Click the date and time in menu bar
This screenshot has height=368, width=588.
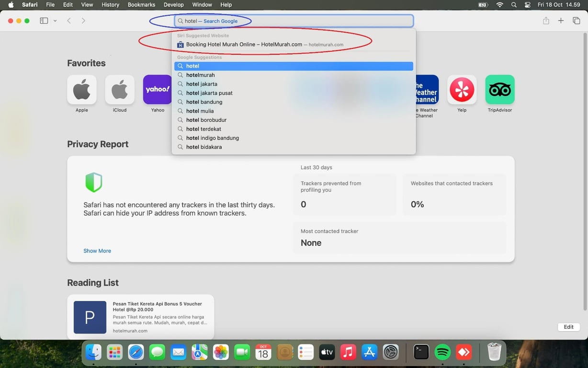click(559, 5)
